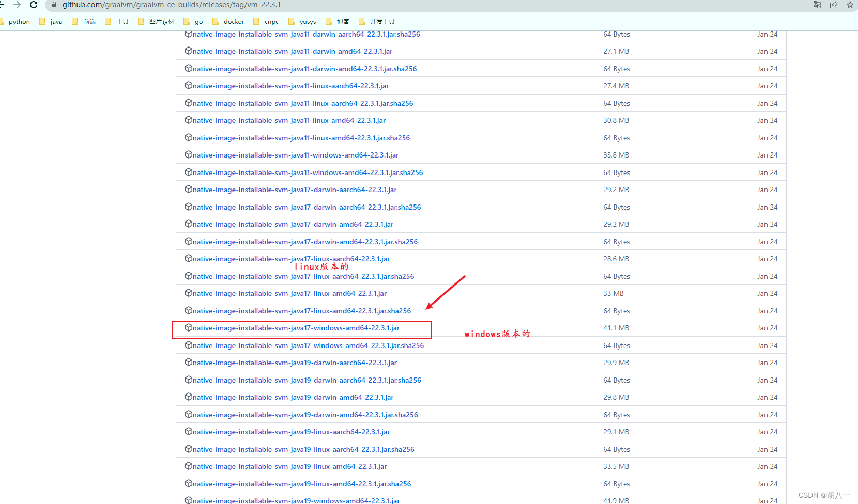This screenshot has width=858, height=504.
Task: Click the 33.8 MB size text
Action: [616, 155]
